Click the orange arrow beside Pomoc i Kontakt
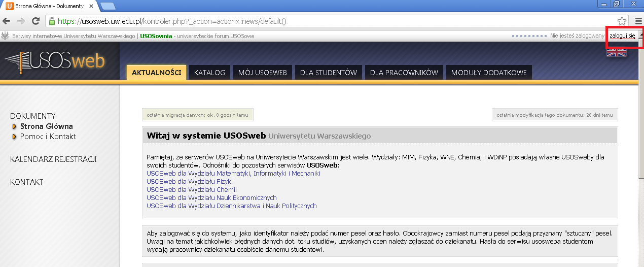Screen dimensions: 644x267 15,137
